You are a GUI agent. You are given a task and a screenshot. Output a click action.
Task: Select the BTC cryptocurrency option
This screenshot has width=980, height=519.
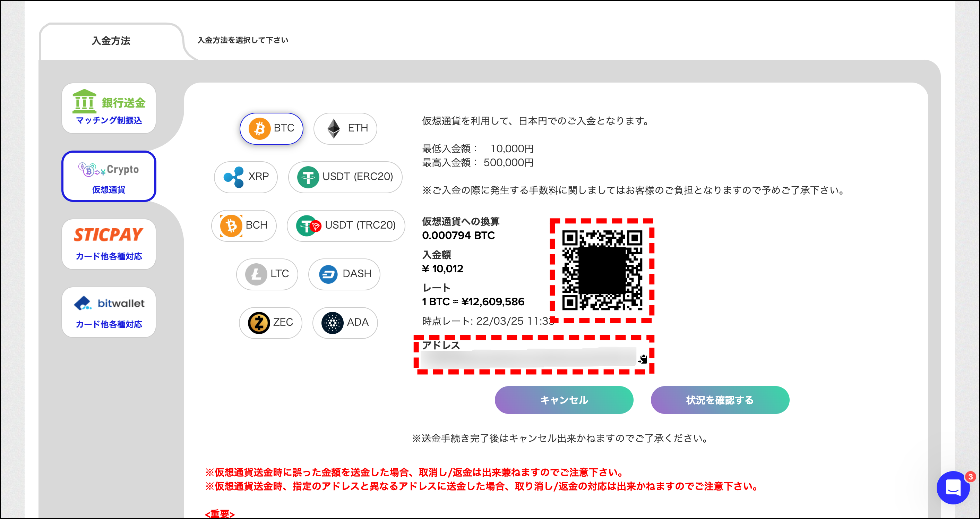point(271,128)
